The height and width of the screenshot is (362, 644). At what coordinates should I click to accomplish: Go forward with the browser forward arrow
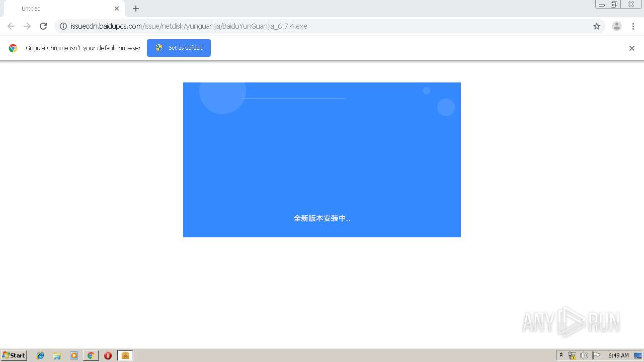pyautogui.click(x=27, y=26)
